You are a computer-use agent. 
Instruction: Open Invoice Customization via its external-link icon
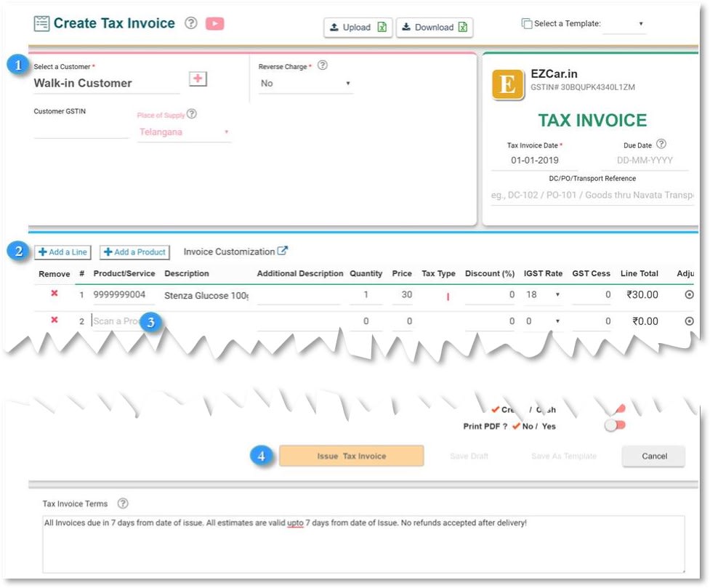tap(282, 251)
